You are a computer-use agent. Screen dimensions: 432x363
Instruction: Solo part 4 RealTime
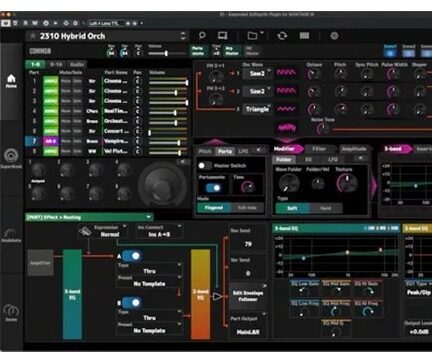click(x=77, y=111)
